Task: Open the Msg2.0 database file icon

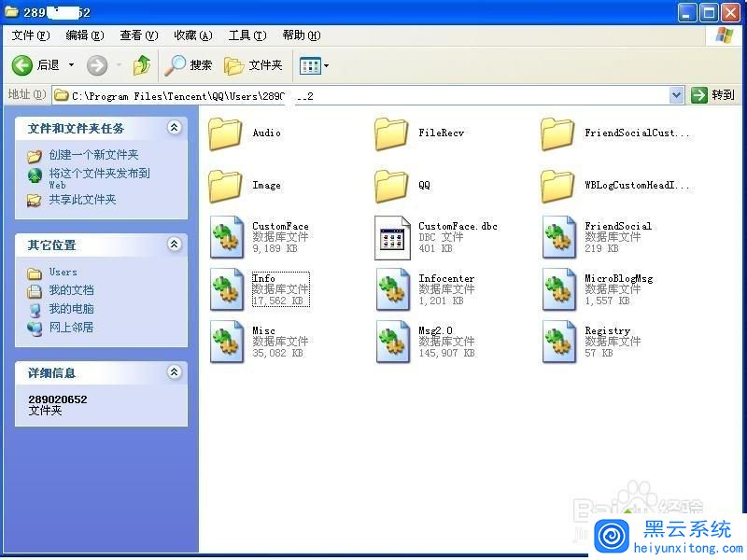Action: [x=392, y=342]
